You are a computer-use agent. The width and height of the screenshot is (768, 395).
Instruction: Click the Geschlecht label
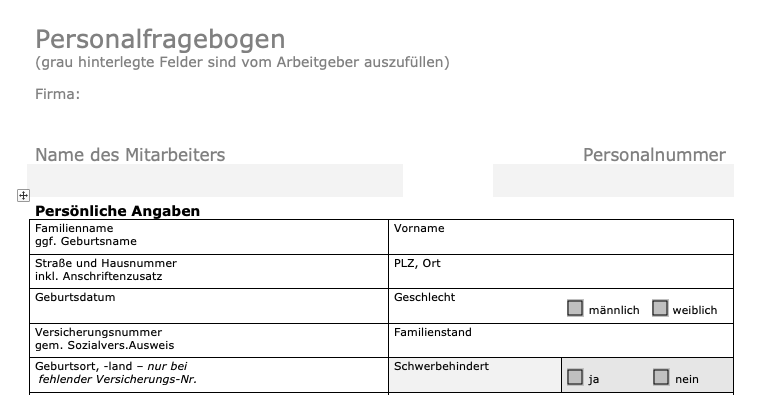pyautogui.click(x=425, y=297)
